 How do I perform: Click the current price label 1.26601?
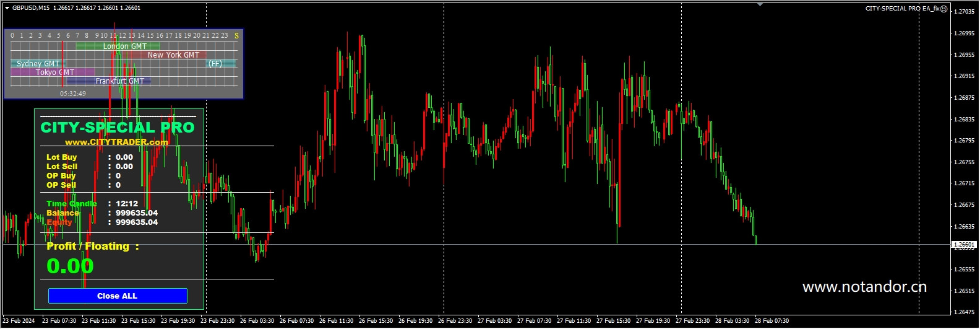pos(964,245)
